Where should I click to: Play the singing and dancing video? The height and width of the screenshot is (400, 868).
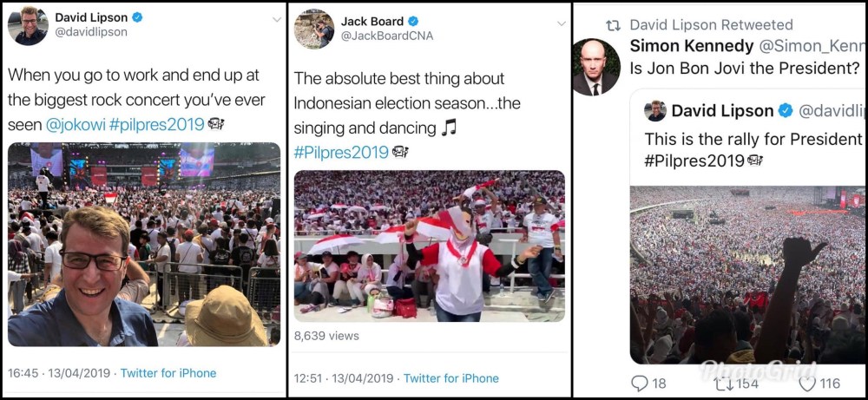pos(429,246)
